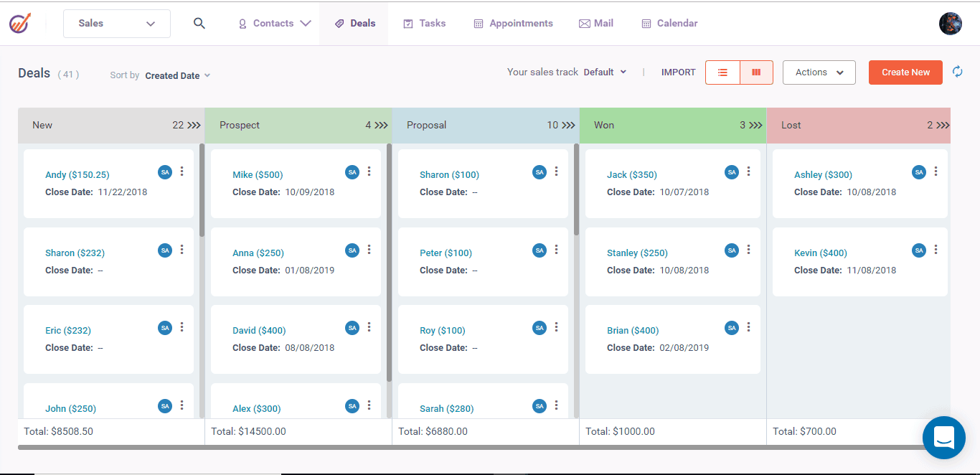
Task: Open the Tasks tab
Action: pos(424,23)
